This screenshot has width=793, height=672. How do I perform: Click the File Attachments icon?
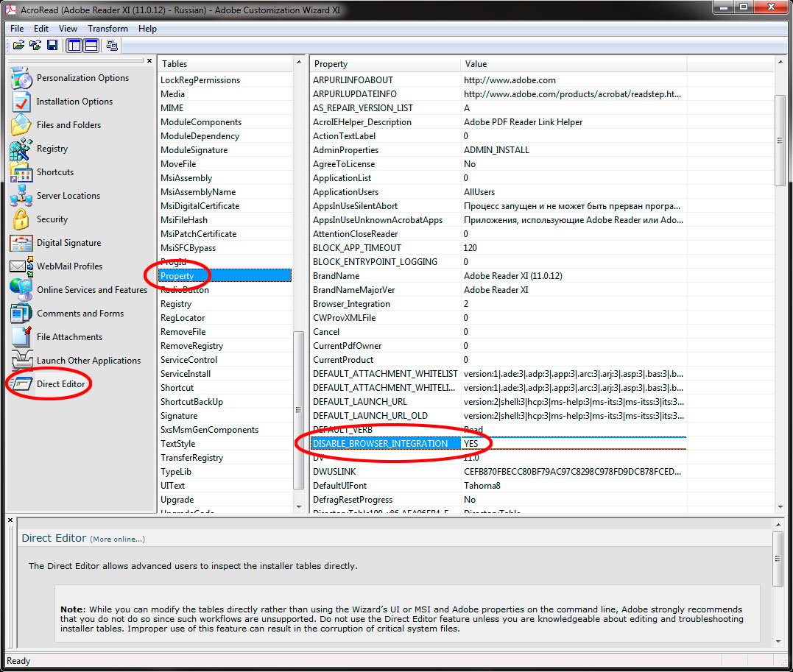[x=21, y=337]
